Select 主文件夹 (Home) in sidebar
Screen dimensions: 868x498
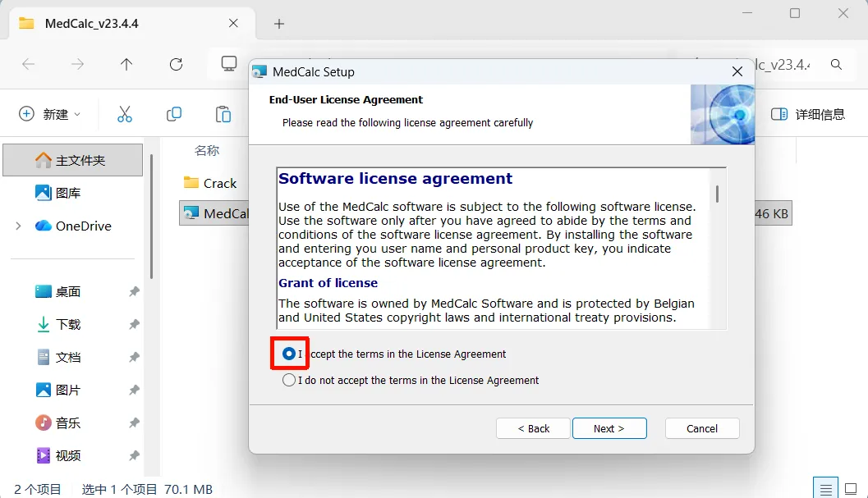click(72, 160)
